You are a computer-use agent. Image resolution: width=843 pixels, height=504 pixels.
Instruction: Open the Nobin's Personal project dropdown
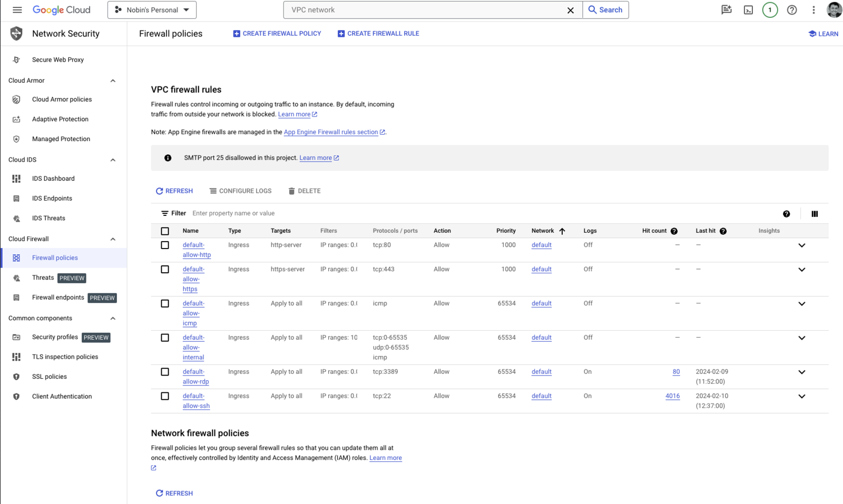click(152, 10)
